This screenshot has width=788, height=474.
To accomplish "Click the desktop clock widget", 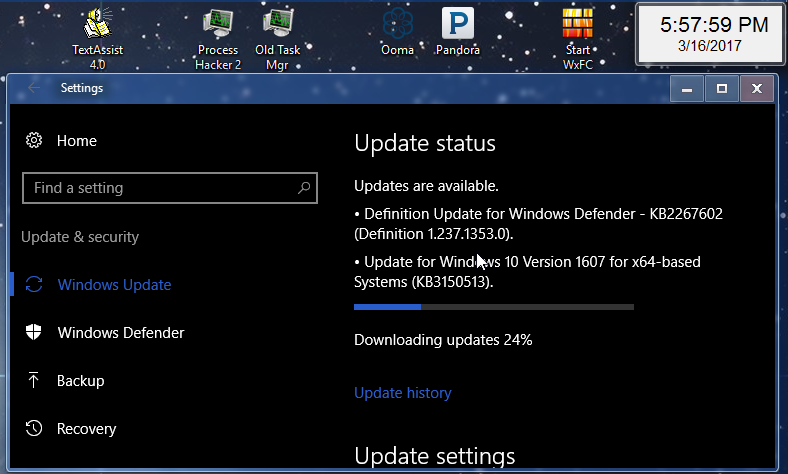I will (x=709, y=34).
